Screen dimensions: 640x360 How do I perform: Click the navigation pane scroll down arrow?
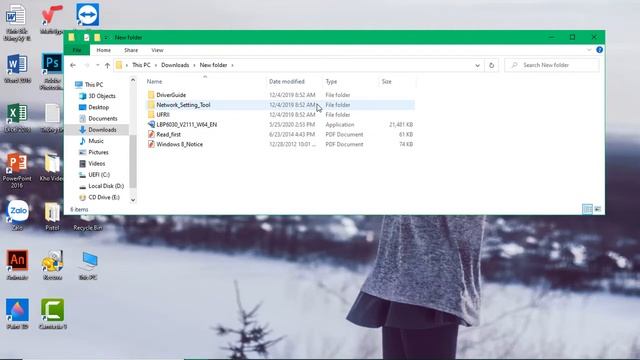(133, 200)
